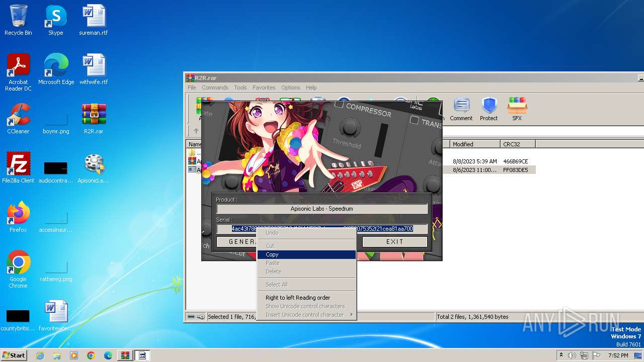
Task: Open Chrome from taskbar
Action: pos(91,355)
